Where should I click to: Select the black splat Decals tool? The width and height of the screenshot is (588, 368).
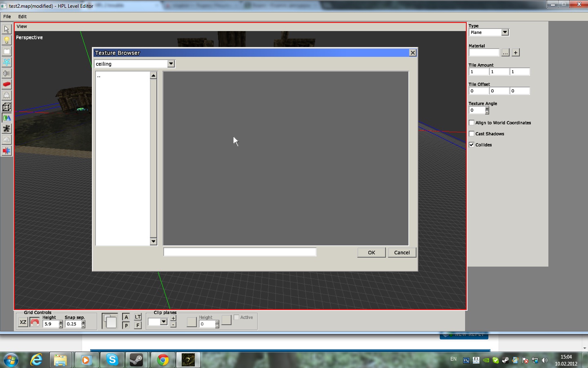tap(7, 129)
